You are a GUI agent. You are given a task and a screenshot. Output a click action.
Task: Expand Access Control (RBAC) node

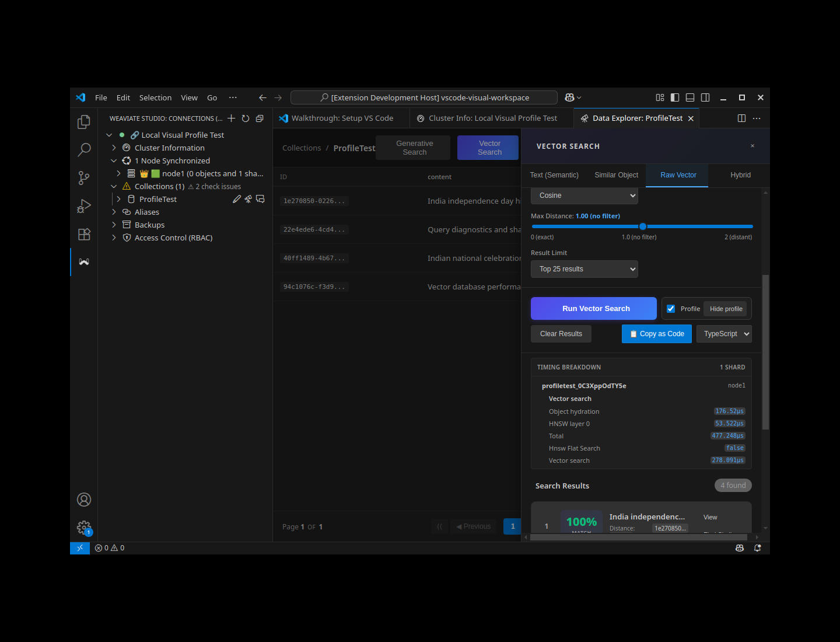(114, 238)
